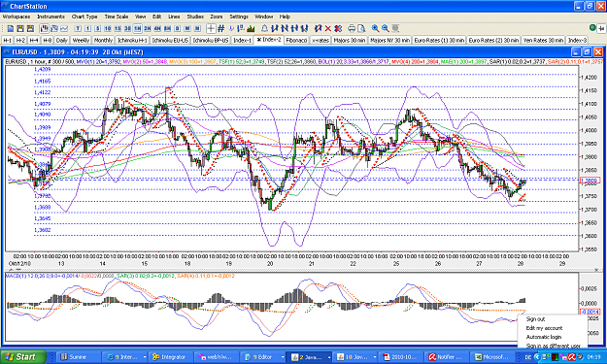607x364 pixels.
Task: Open the Help menu
Action: pyautogui.click(x=285, y=17)
